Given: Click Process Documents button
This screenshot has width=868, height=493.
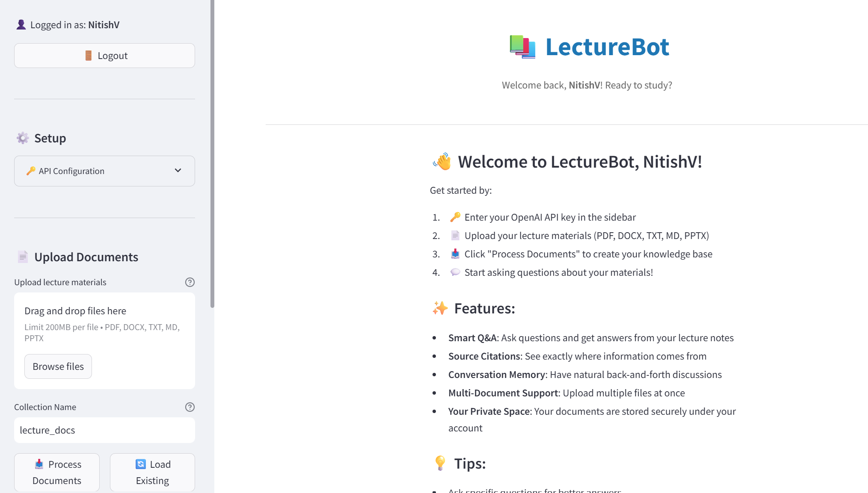Looking at the screenshot, I should [57, 472].
